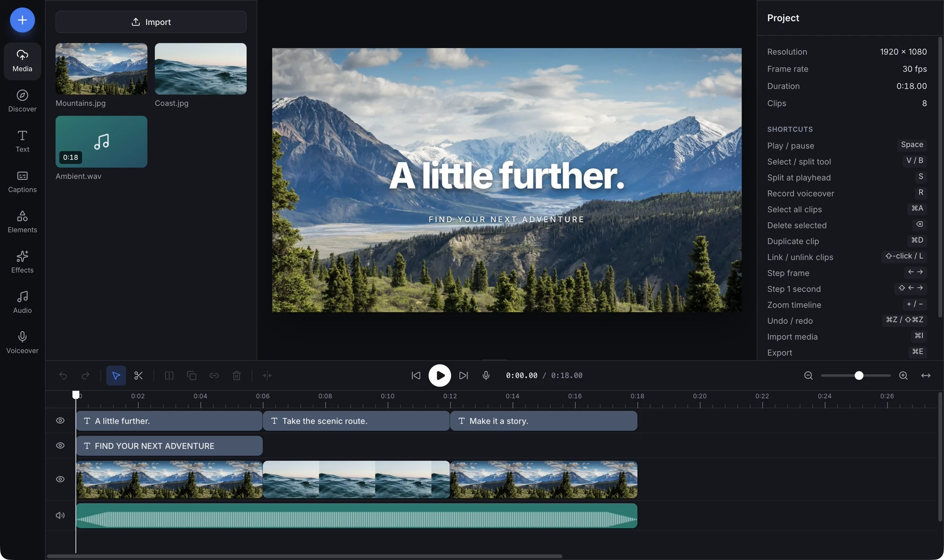
Task: Click the blue plus create button
Action: click(x=22, y=20)
